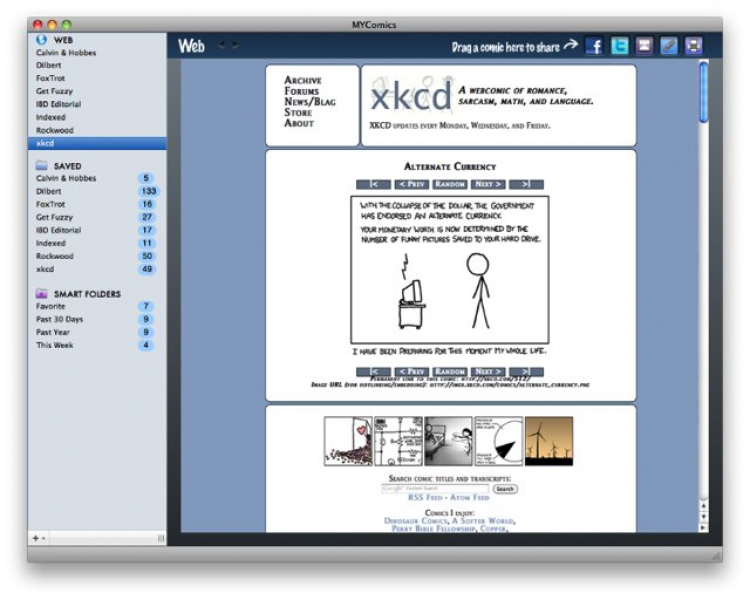Viewport: 750px width, 600px height.
Task: Click the WEB globe icon
Action: click(42, 39)
